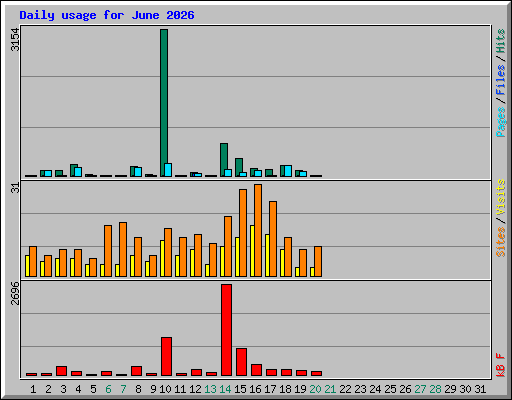Click the green day label 13
Image resolution: width=512 pixels, height=400 pixels.
210,389
